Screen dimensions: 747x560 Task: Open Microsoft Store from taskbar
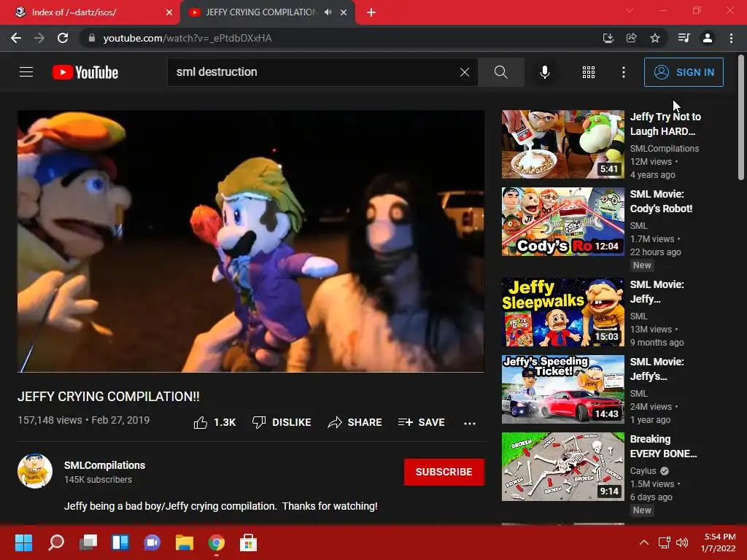(x=248, y=542)
